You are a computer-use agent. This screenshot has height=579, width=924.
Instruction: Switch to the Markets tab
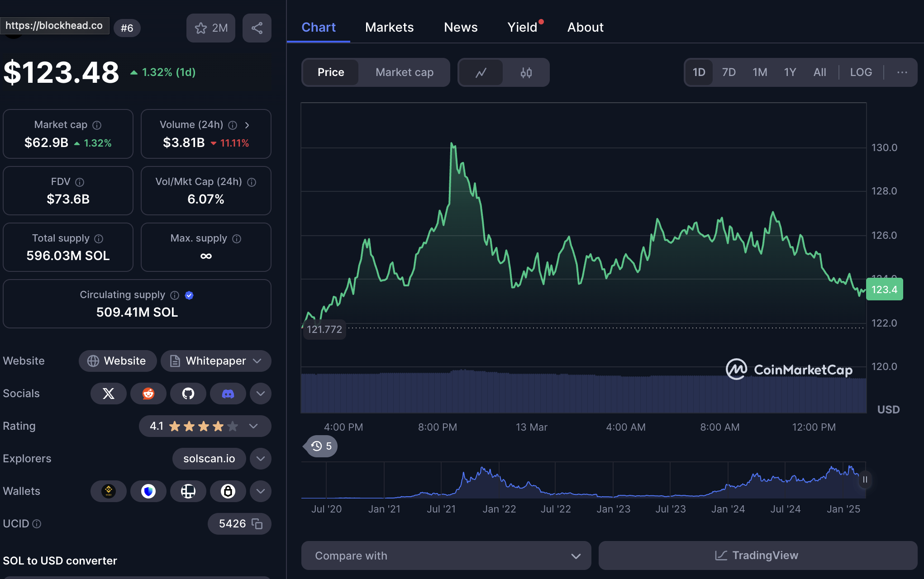point(389,27)
